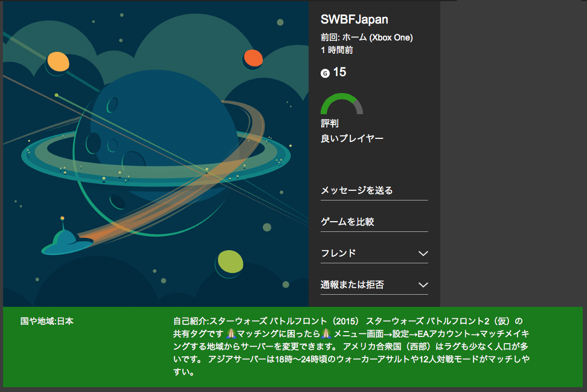The image size is (587, 392).
Task: Click the orange-red planet in the gamerpic
Action: pyautogui.click(x=252, y=59)
